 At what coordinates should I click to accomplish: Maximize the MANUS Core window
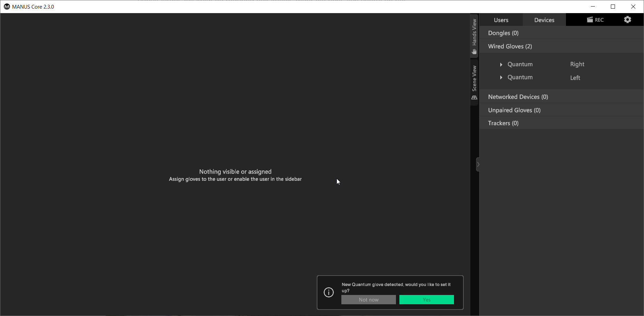point(613,7)
